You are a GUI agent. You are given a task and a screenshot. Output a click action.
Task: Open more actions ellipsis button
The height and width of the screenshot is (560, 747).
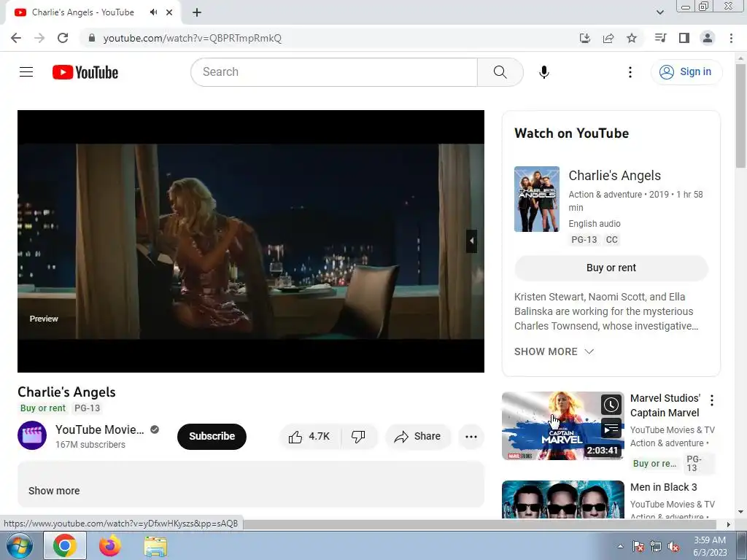click(x=471, y=436)
